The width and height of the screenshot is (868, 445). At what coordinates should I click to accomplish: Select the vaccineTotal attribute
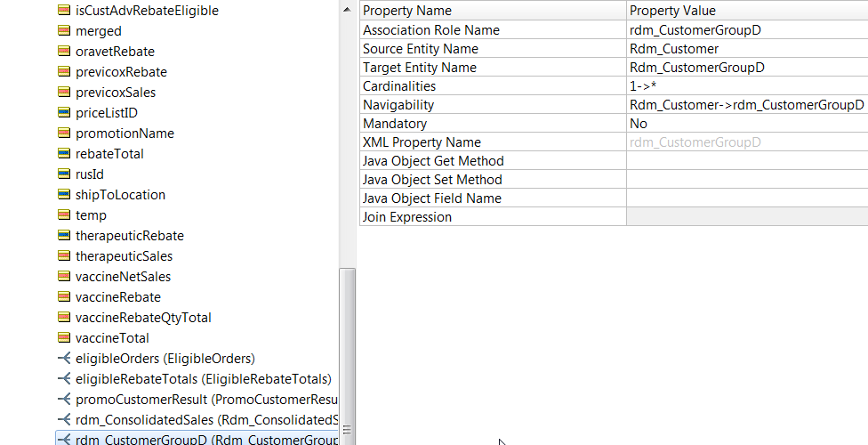tap(112, 338)
